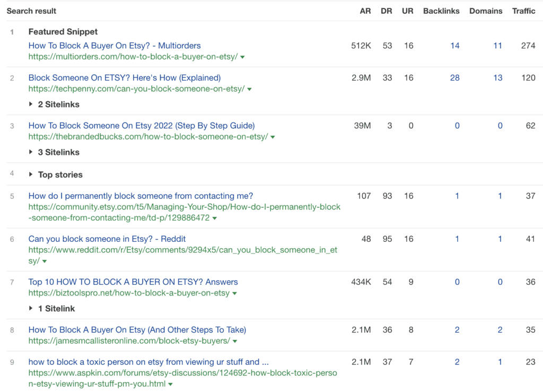Sort results by the Traffic column header

(524, 11)
